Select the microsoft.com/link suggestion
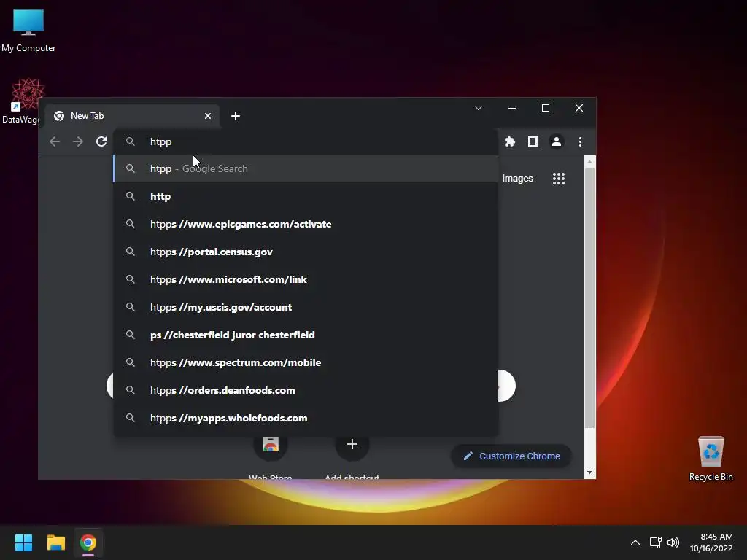This screenshot has height=560, width=747. 306,279
